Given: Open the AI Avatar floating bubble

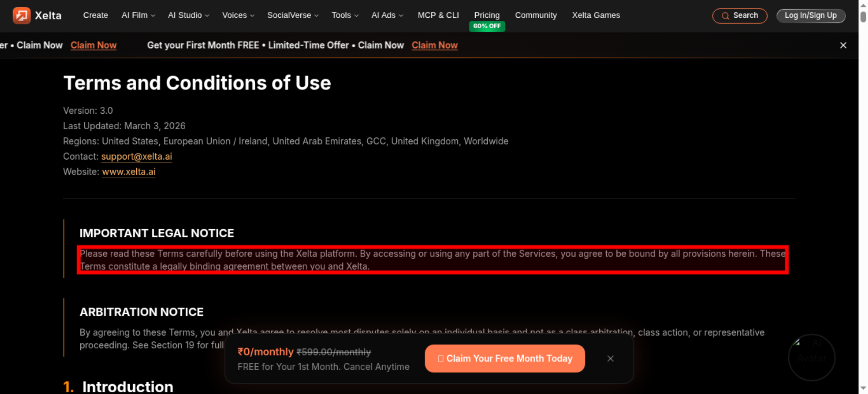Looking at the screenshot, I should [812, 358].
